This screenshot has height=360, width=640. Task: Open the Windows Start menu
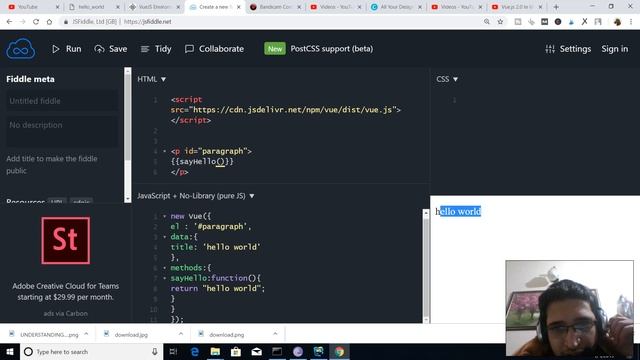point(10,351)
